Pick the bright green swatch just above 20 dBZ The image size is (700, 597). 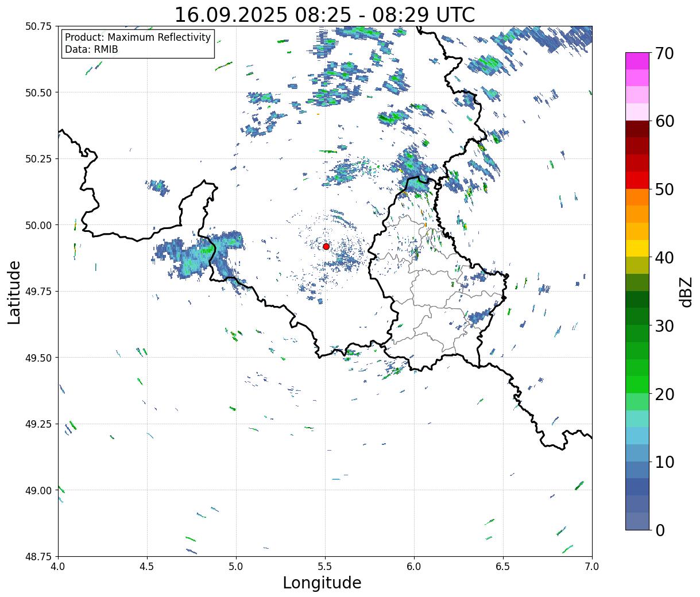[637, 385]
